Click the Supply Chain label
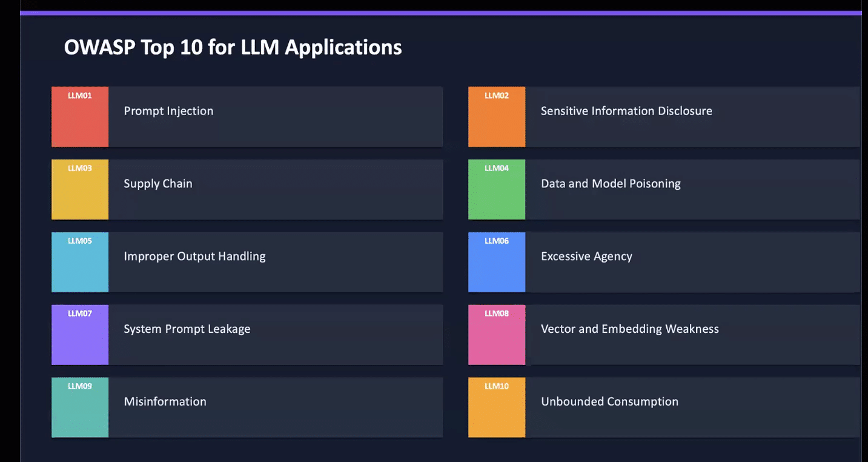868x462 pixels. pos(158,184)
